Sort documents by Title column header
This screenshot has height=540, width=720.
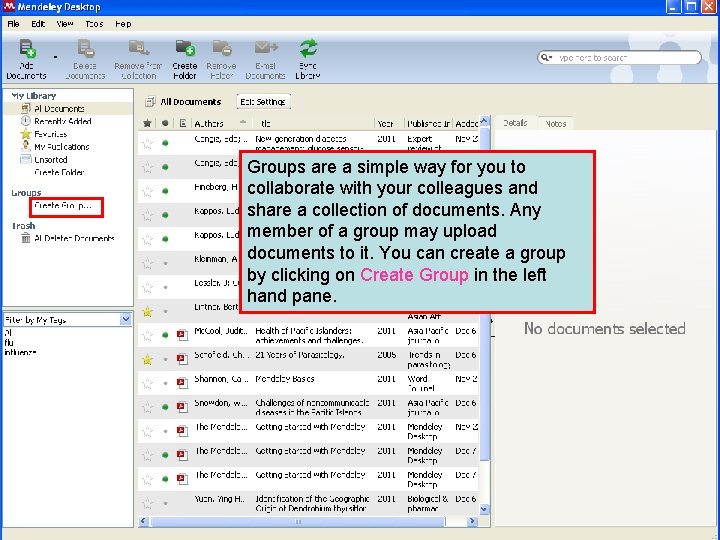click(x=314, y=123)
